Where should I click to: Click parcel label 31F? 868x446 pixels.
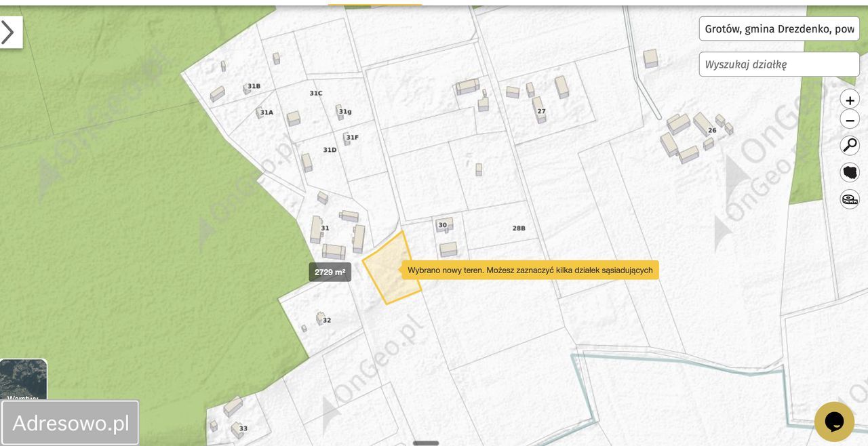pyautogui.click(x=352, y=137)
